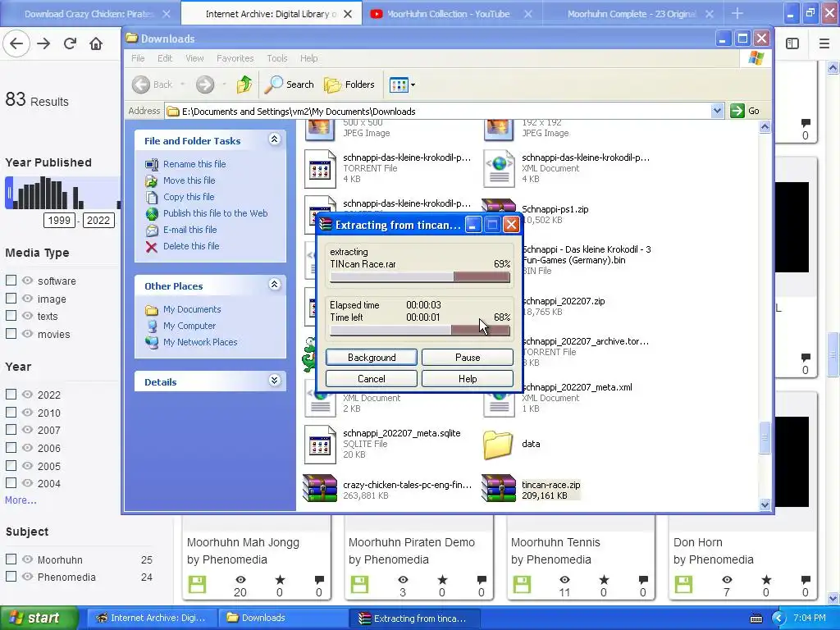
Task: Check the 2022 year filter checkbox
Action: (11, 395)
